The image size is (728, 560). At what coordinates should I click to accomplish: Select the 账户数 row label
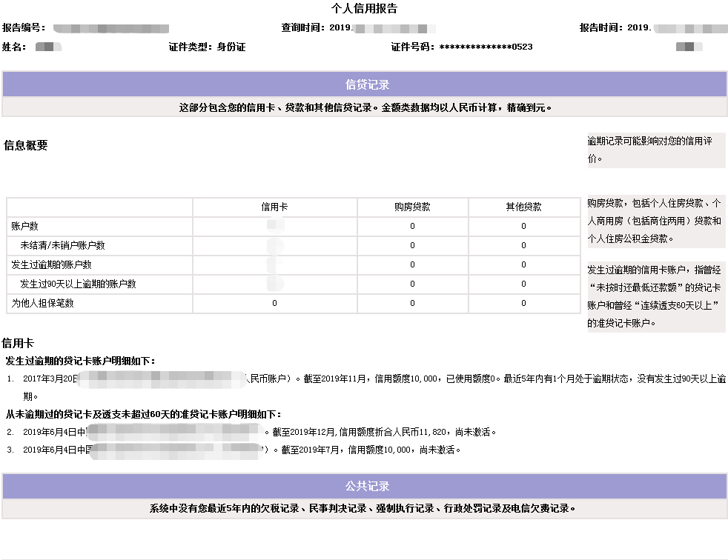click(24, 226)
